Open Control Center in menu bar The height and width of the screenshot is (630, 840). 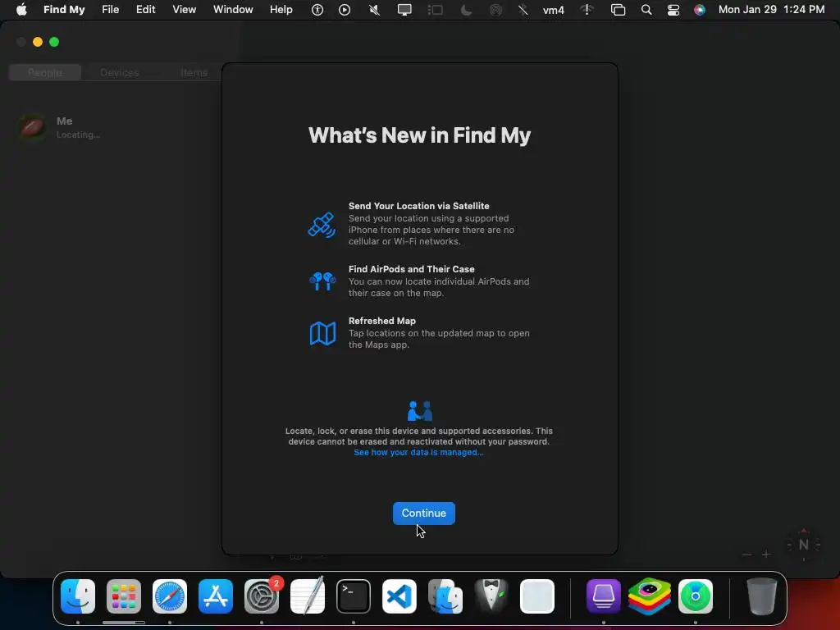[673, 10]
